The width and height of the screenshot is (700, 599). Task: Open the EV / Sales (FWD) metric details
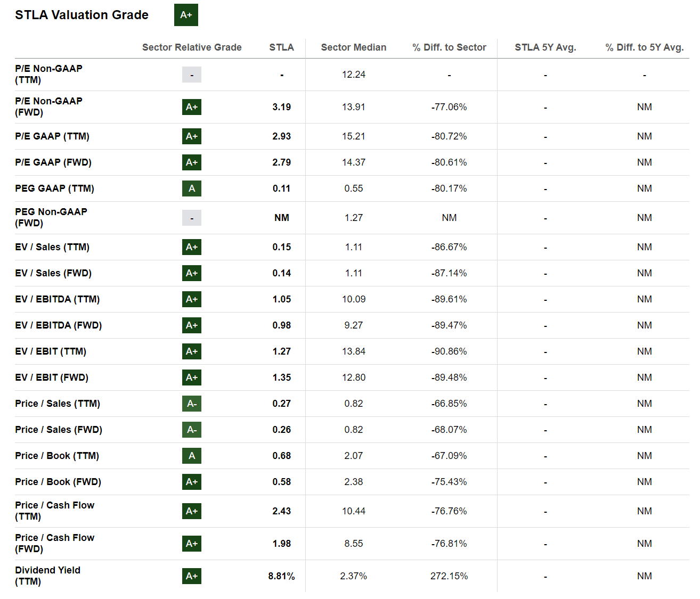point(53,273)
